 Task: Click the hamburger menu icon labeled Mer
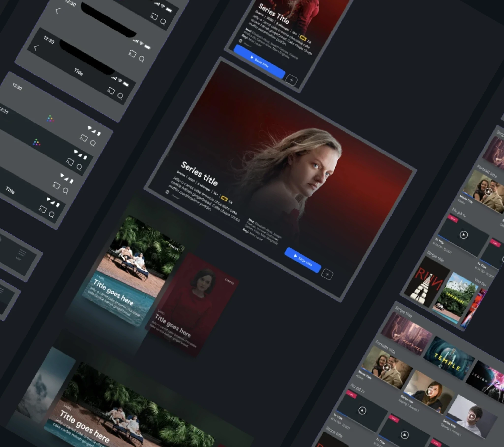tap(22, 253)
